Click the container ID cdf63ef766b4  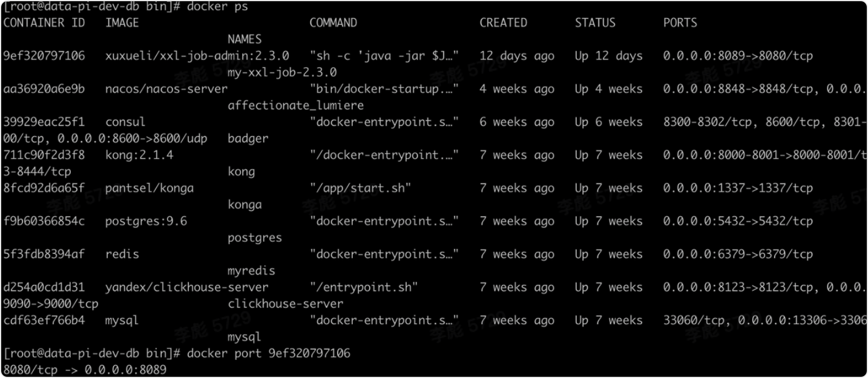click(44, 320)
